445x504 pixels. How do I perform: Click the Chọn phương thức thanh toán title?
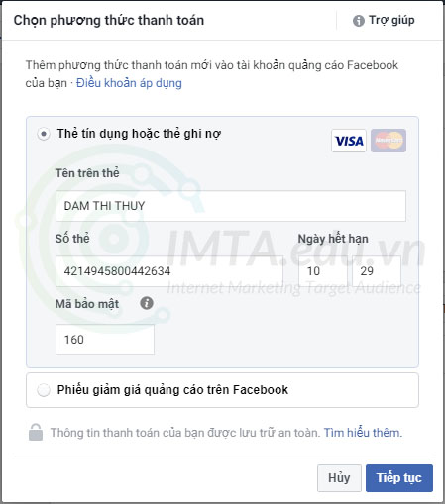pos(109,21)
